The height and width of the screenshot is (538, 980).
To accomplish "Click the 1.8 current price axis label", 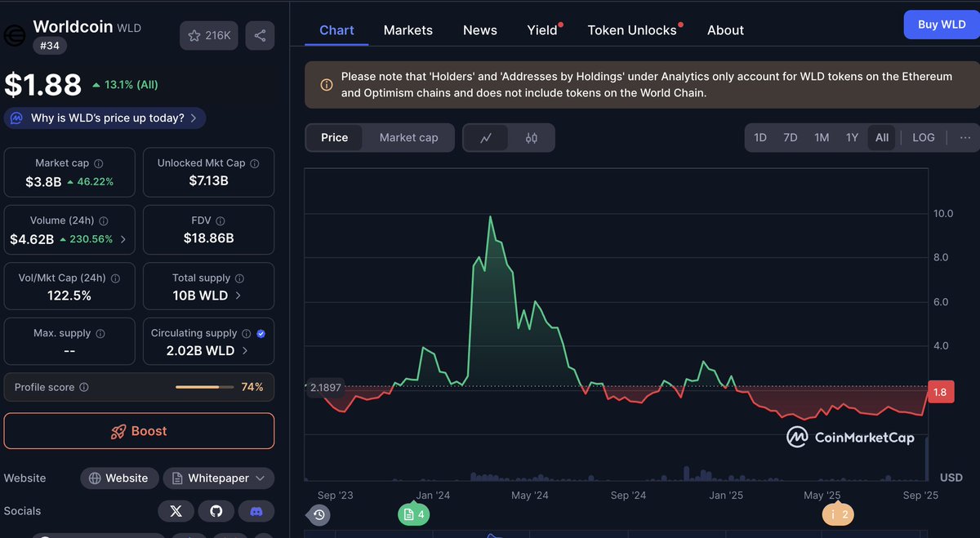I will pyautogui.click(x=940, y=393).
